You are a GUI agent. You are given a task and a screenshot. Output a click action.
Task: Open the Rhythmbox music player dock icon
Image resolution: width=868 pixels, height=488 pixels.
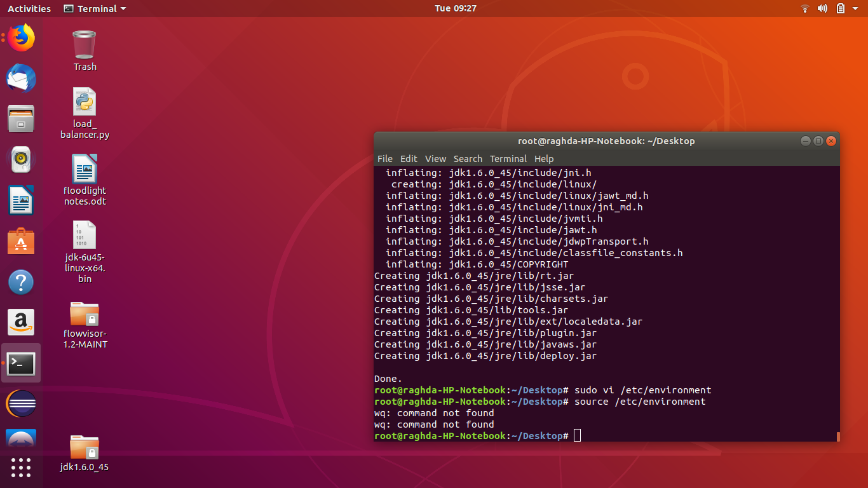pyautogui.click(x=21, y=159)
